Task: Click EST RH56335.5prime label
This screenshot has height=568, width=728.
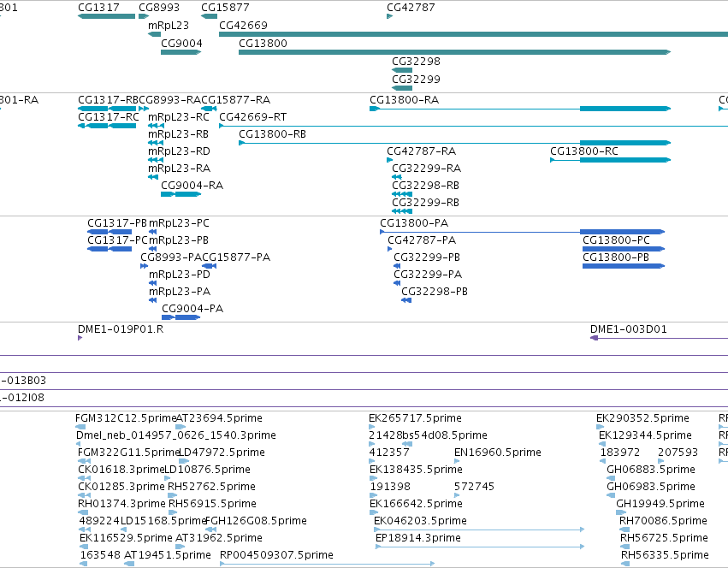Action: pyautogui.click(x=665, y=555)
